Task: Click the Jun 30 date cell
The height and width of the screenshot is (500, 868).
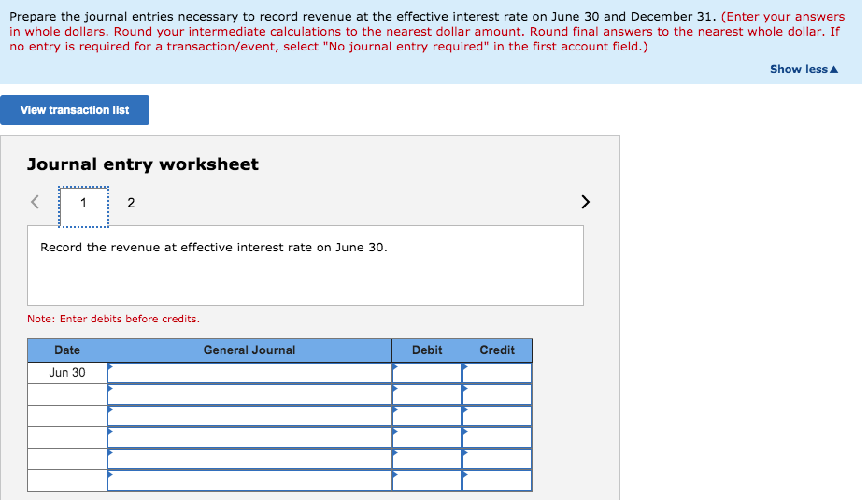Action: tap(67, 373)
